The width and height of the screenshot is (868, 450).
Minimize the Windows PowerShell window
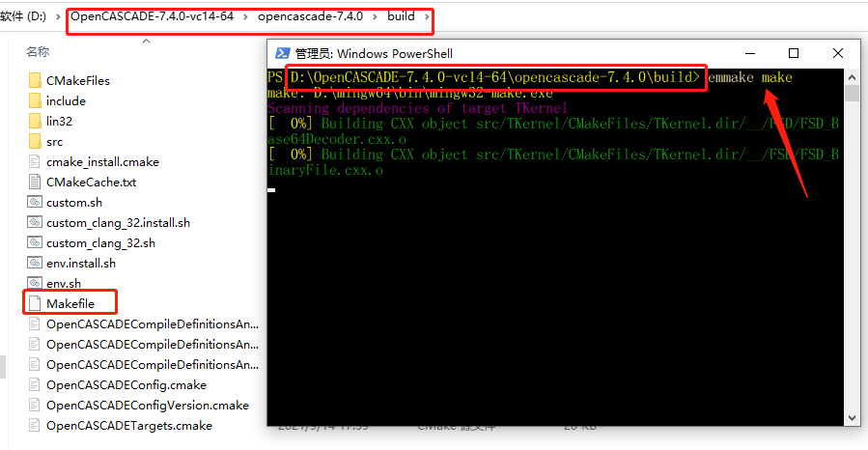pos(750,53)
